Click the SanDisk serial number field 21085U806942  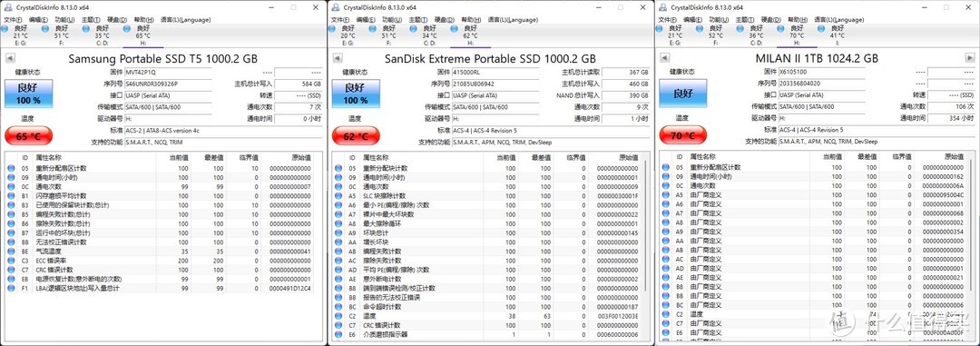[495, 84]
